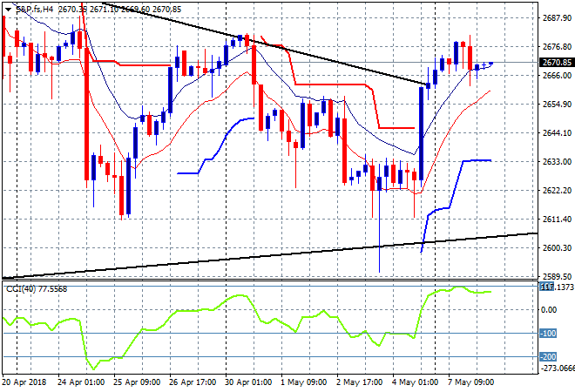Click price scale value 2644.10
The width and height of the screenshot is (575, 392).
[557, 132]
